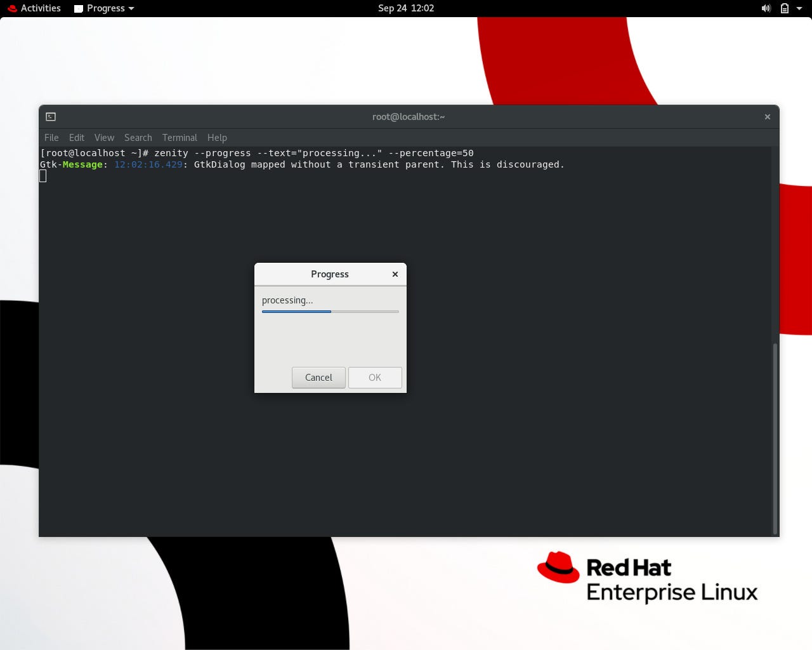The height and width of the screenshot is (650, 812).
Task: Open the View menu in the terminal
Action: [x=104, y=138]
